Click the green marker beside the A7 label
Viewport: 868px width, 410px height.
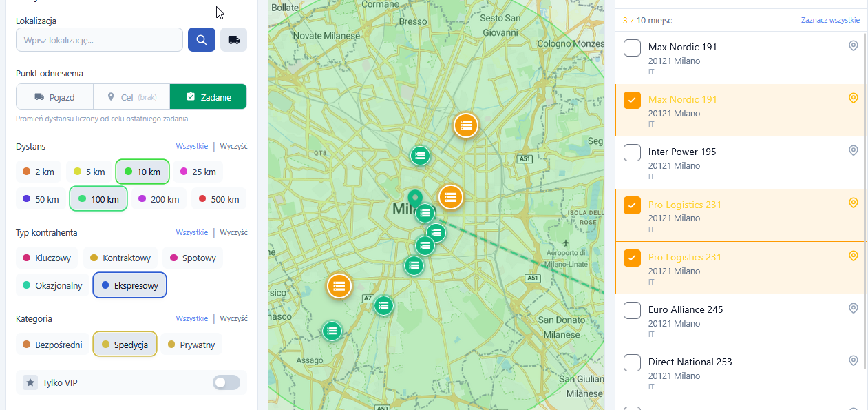[383, 305]
